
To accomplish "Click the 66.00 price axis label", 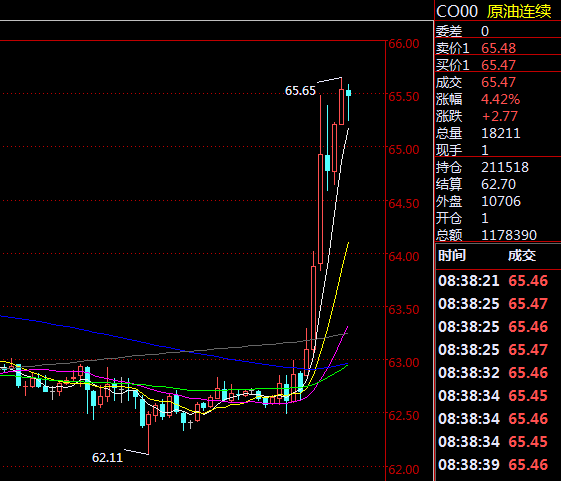I will pyautogui.click(x=404, y=44).
